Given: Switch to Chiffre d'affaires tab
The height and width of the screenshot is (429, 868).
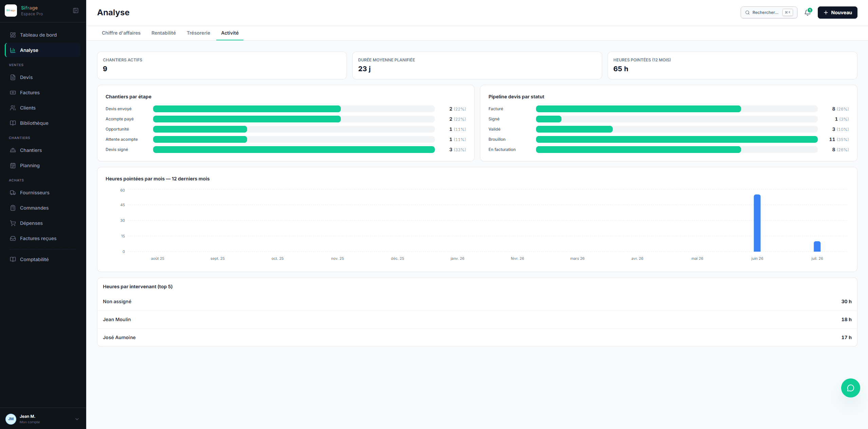Looking at the screenshot, I should pos(121,33).
